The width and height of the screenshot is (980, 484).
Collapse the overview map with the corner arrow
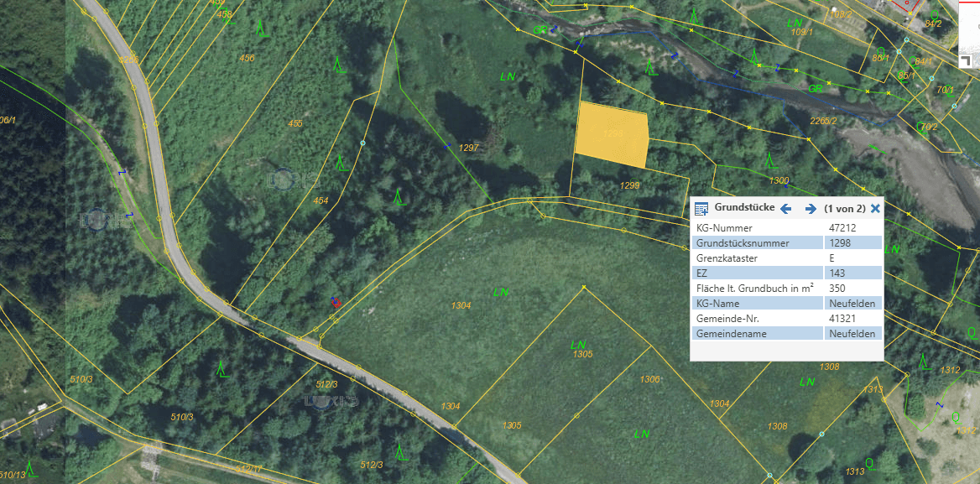[x=966, y=60]
